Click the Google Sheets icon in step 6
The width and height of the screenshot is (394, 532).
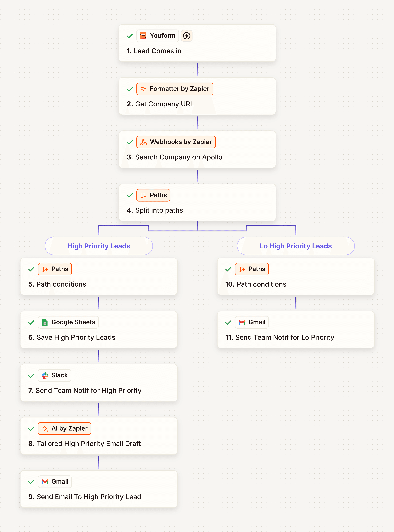[45, 322]
